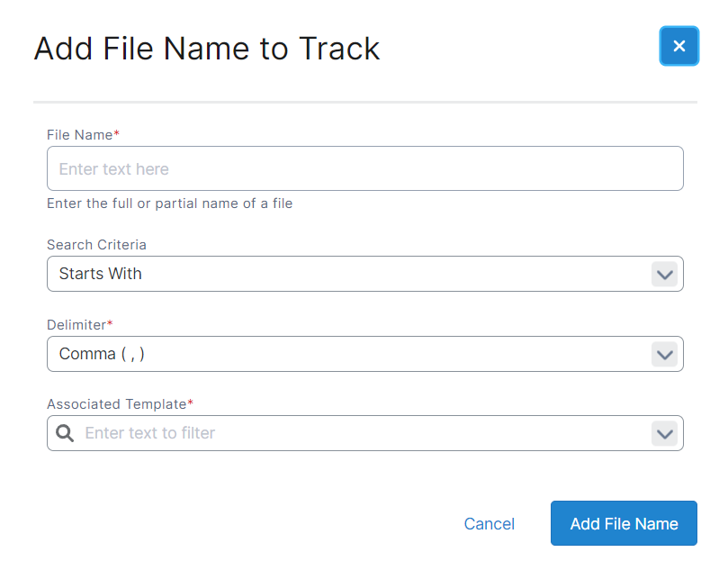Image resolution: width=728 pixels, height=570 pixels.
Task: Close the Add File Name dialog
Action: click(x=679, y=46)
